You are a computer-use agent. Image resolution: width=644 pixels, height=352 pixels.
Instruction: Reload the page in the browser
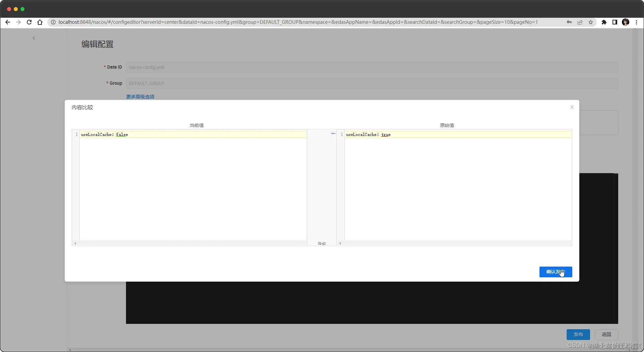tap(29, 22)
